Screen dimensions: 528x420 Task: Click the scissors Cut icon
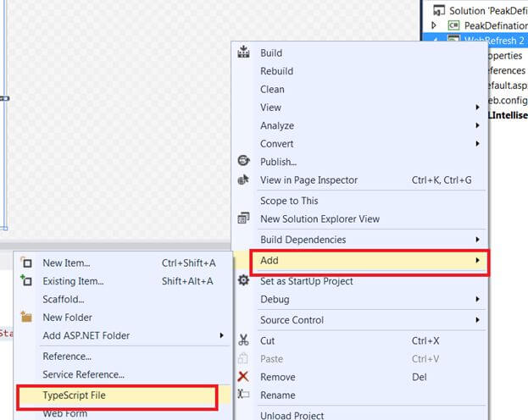pos(243,340)
